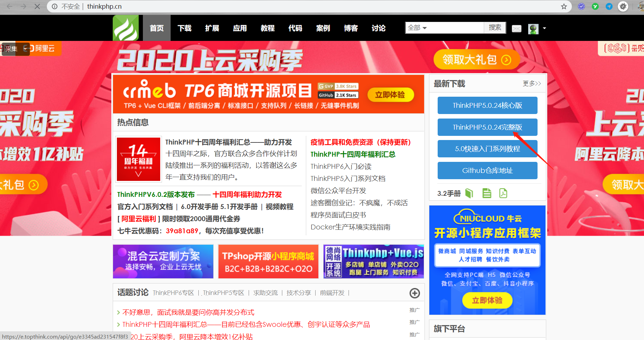Click the plus icon beside 话题讨论
This screenshot has height=340, width=644.
[414, 293]
